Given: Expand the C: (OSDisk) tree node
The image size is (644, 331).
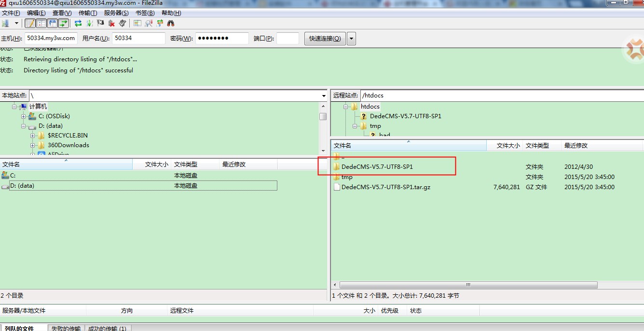Looking at the screenshot, I should click(24, 116).
